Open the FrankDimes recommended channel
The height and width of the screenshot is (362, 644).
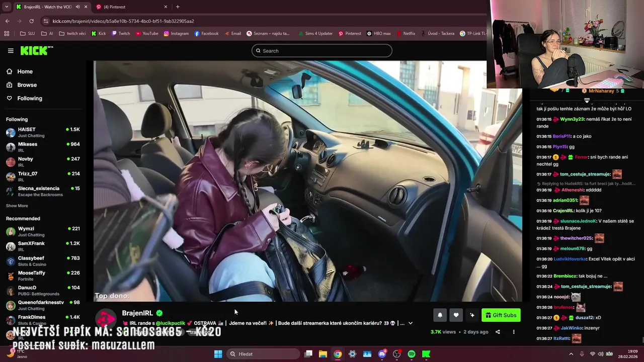click(x=43, y=320)
